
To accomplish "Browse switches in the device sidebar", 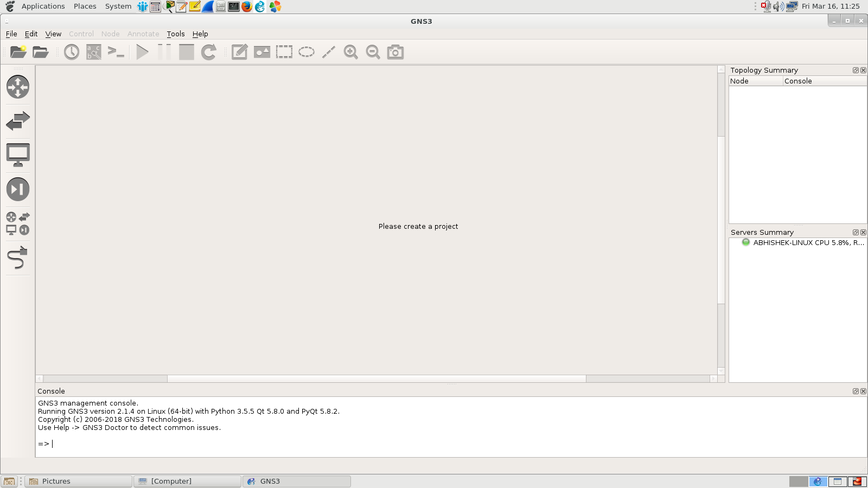I will 18,121.
